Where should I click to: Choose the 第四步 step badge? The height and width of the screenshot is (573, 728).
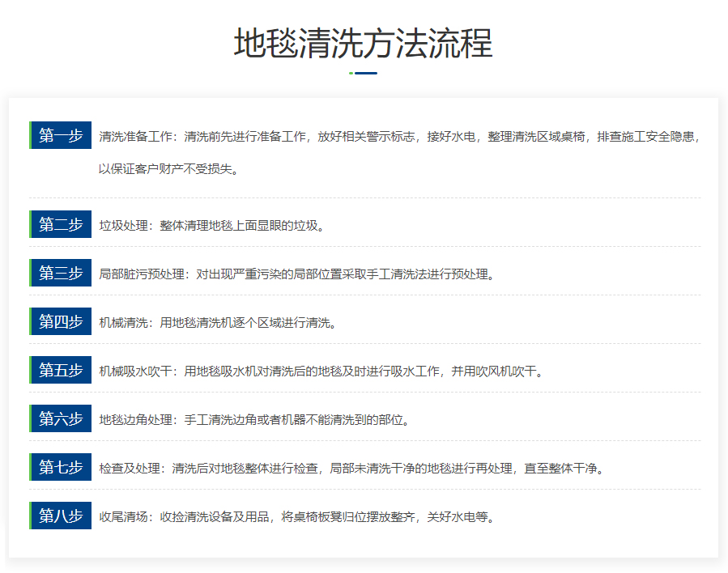[61, 322]
